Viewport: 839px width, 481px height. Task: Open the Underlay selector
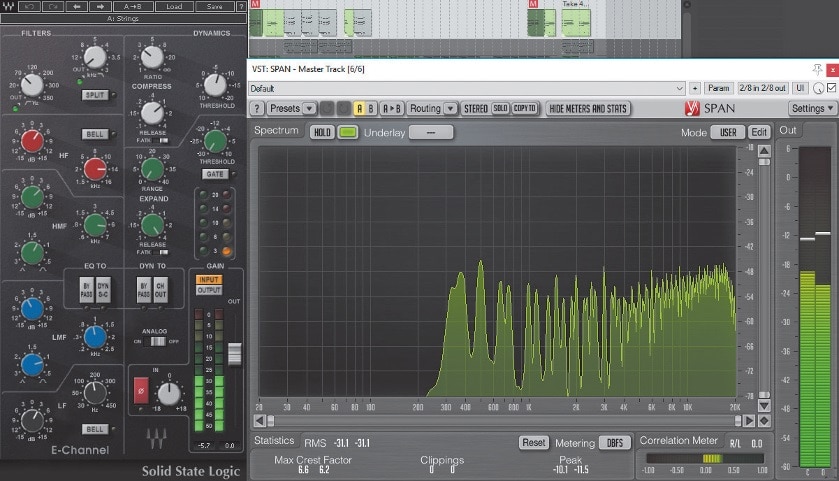431,132
